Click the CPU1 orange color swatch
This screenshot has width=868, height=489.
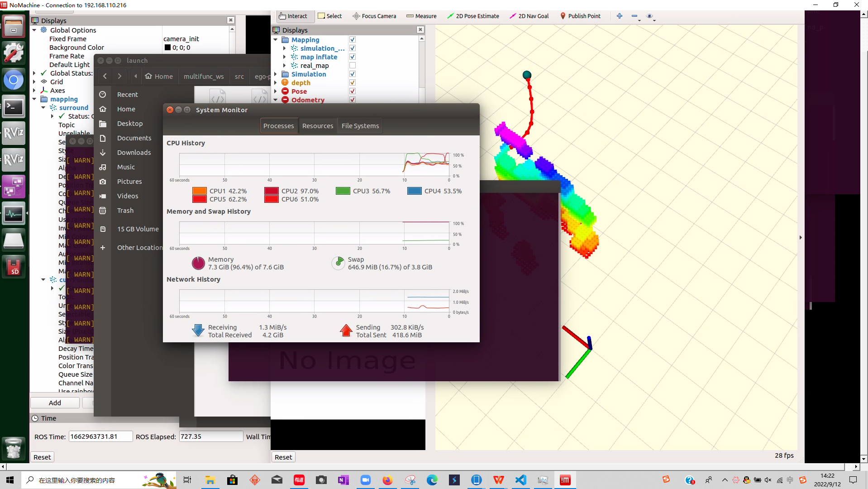click(x=200, y=191)
